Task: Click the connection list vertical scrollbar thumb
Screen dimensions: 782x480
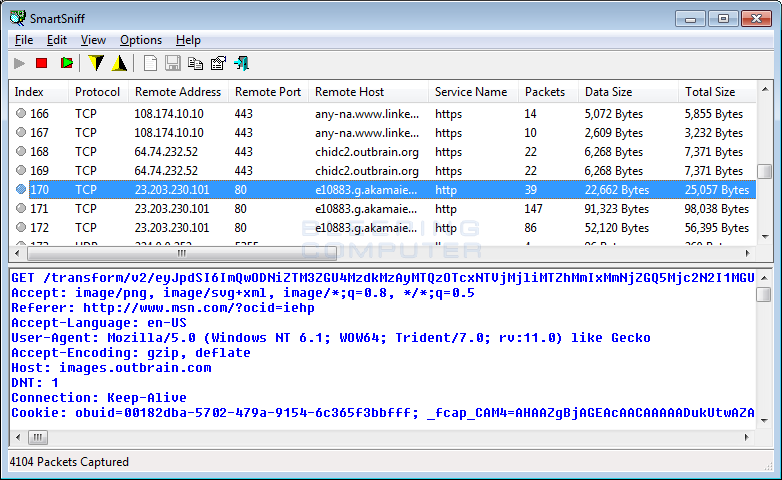Action: [x=764, y=171]
